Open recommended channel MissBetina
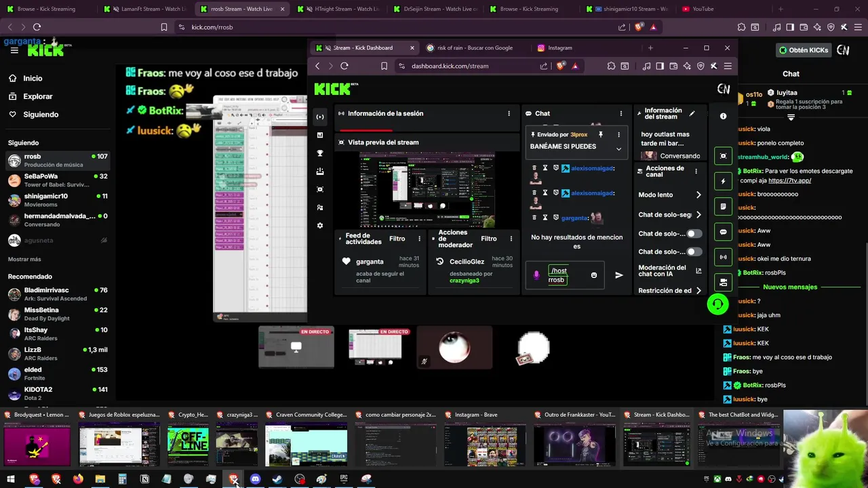Image resolution: width=868 pixels, height=488 pixels. [57, 314]
